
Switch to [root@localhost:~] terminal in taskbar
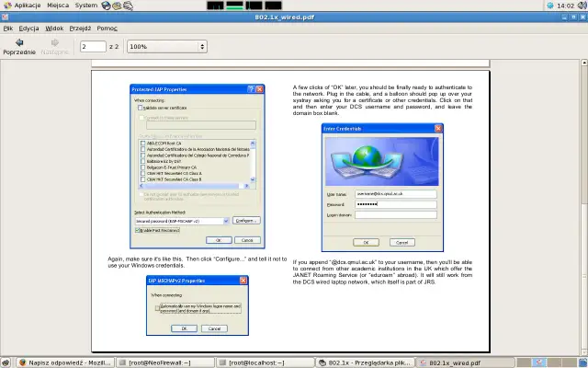coord(266,362)
